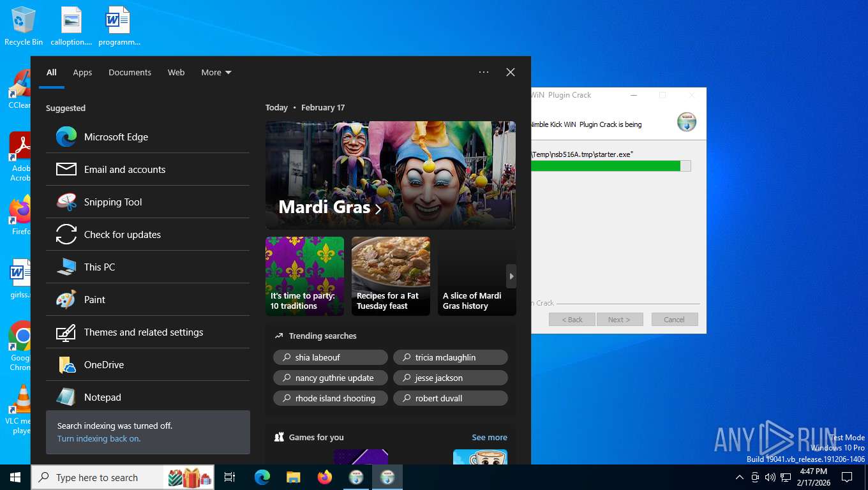Close the search panel

(x=511, y=72)
